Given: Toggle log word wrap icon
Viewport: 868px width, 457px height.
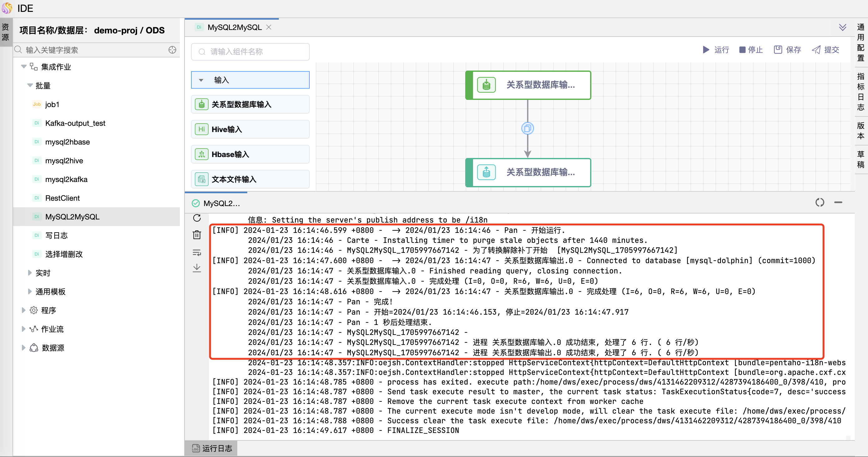Looking at the screenshot, I should click(x=197, y=253).
